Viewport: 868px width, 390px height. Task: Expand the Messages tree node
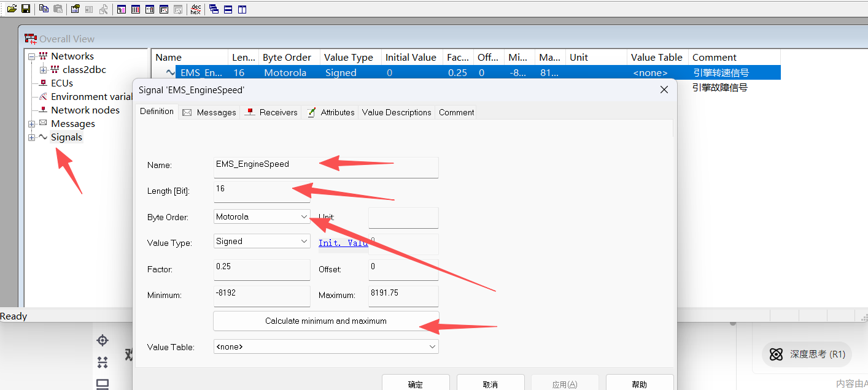point(32,124)
